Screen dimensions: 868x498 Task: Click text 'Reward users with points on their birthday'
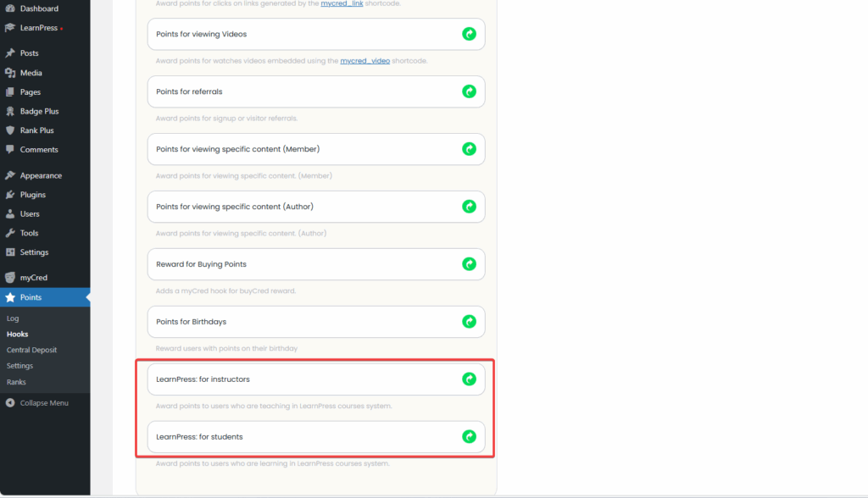click(226, 349)
